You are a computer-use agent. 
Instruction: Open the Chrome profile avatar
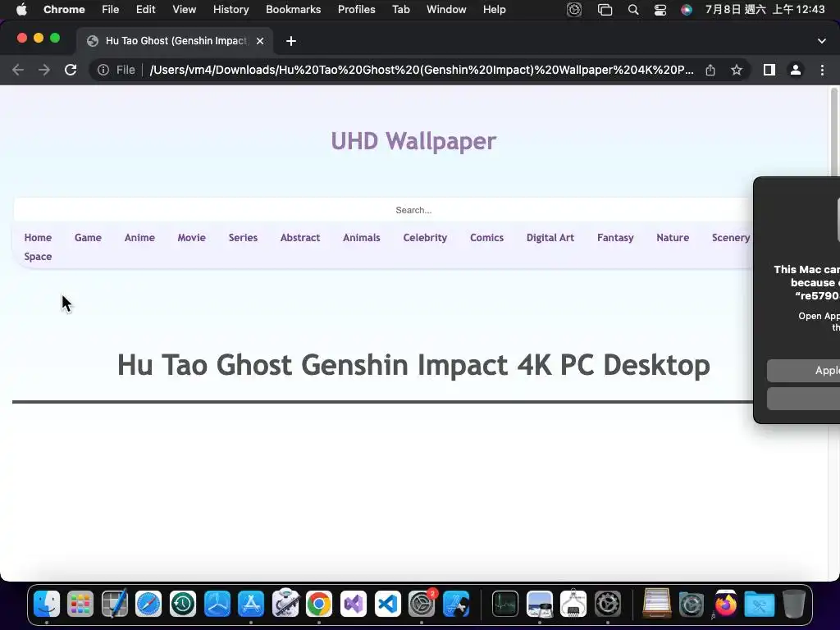pos(796,71)
